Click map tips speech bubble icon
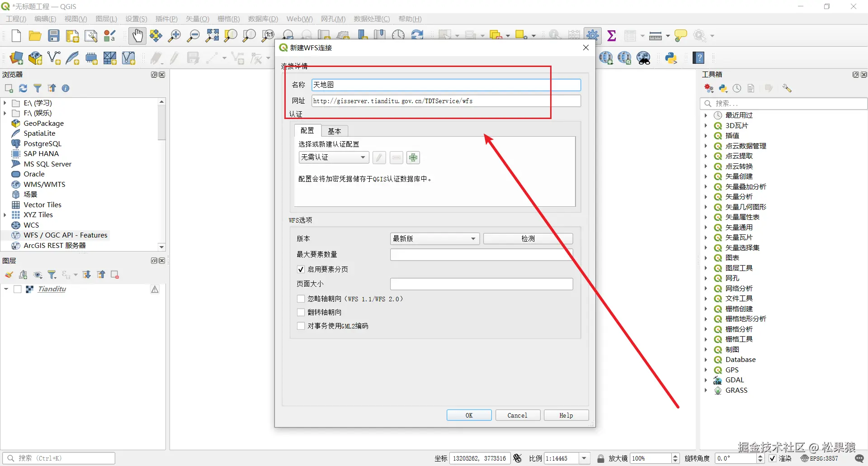Viewport: 868px width, 466px height. (680, 35)
